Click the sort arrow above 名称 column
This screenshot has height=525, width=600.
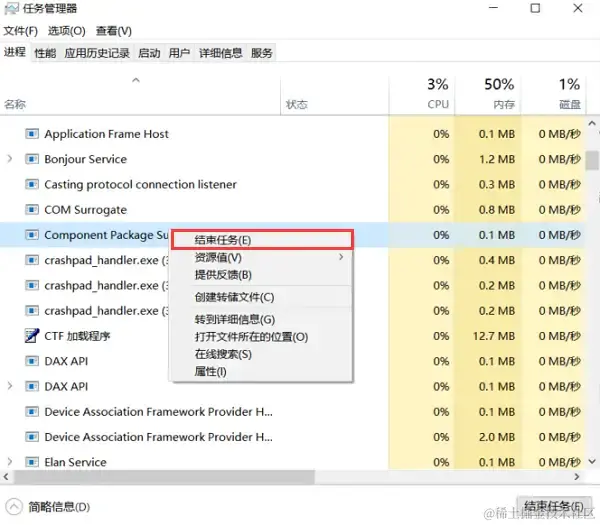click(136, 80)
